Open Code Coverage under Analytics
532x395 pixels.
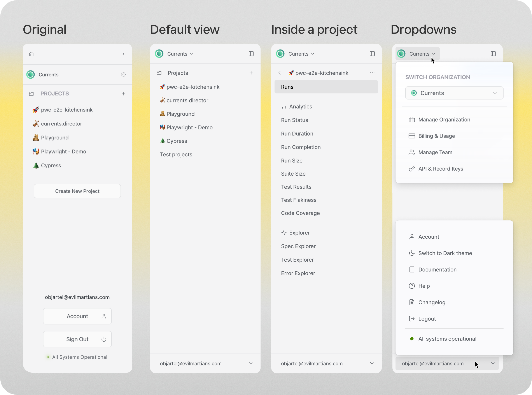[300, 213]
